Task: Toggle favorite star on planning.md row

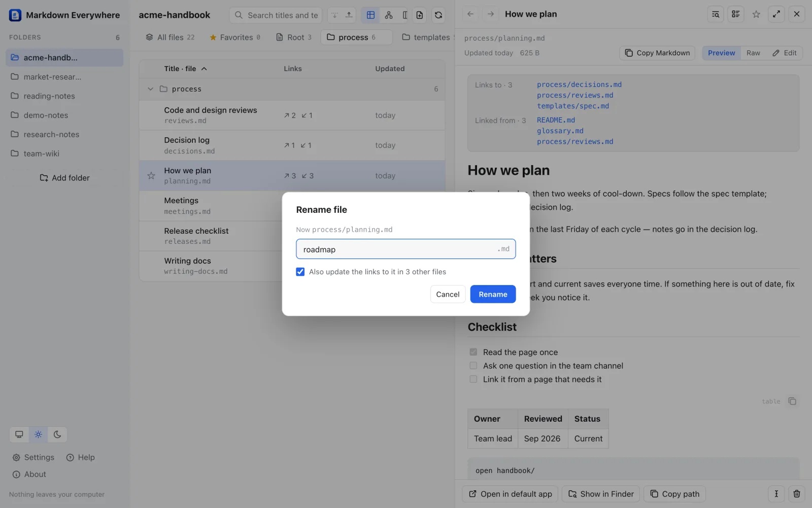Action: coord(151,176)
